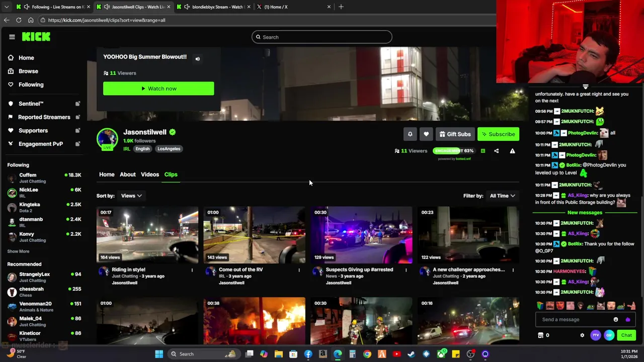Click the purple kick-points icon in chat box

coord(627,319)
